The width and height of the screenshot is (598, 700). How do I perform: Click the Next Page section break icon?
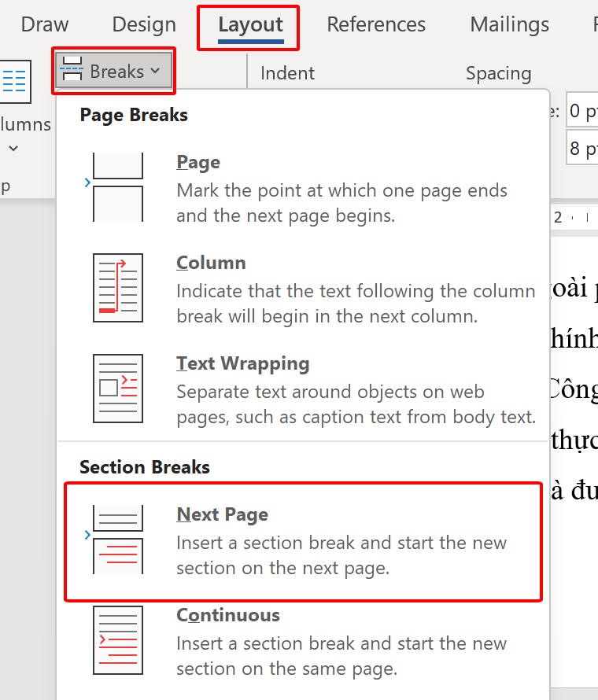[118, 540]
